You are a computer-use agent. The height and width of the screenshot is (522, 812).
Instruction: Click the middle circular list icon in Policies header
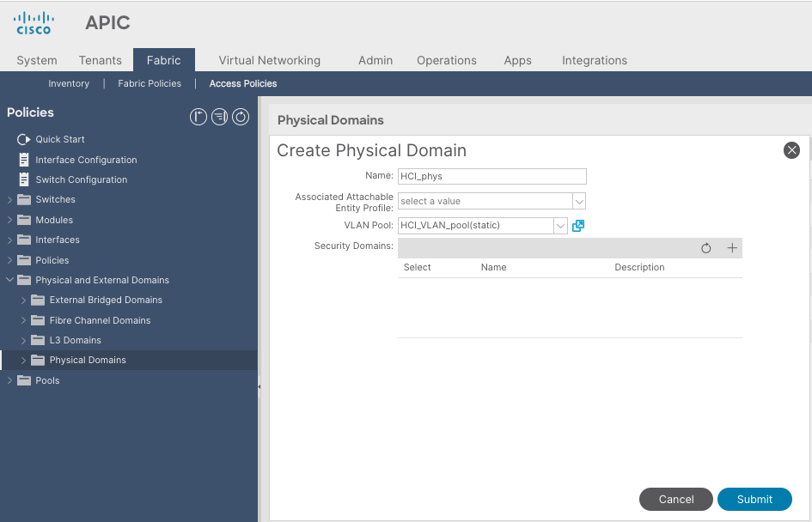(220, 117)
